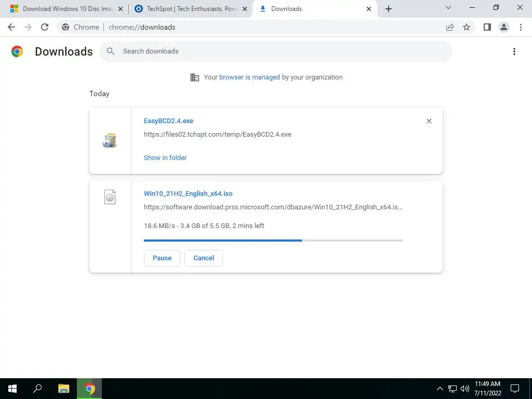Screen dimensions: 532x399
Task: Close the TechSpot tab
Action: [245, 9]
